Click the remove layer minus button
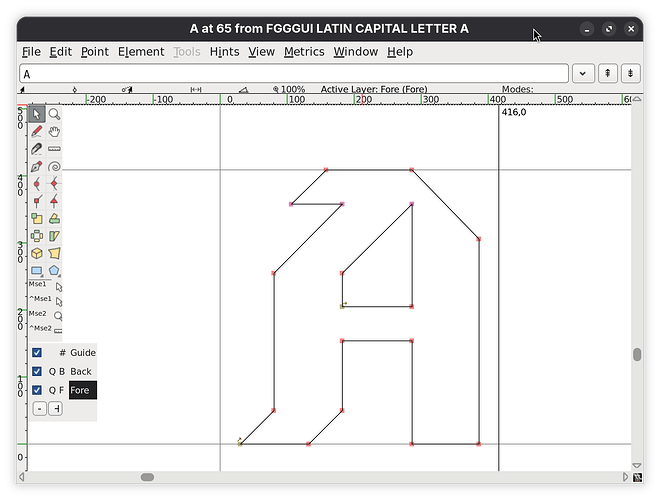Image resolution: width=660 pixels, height=500 pixels. point(39,408)
